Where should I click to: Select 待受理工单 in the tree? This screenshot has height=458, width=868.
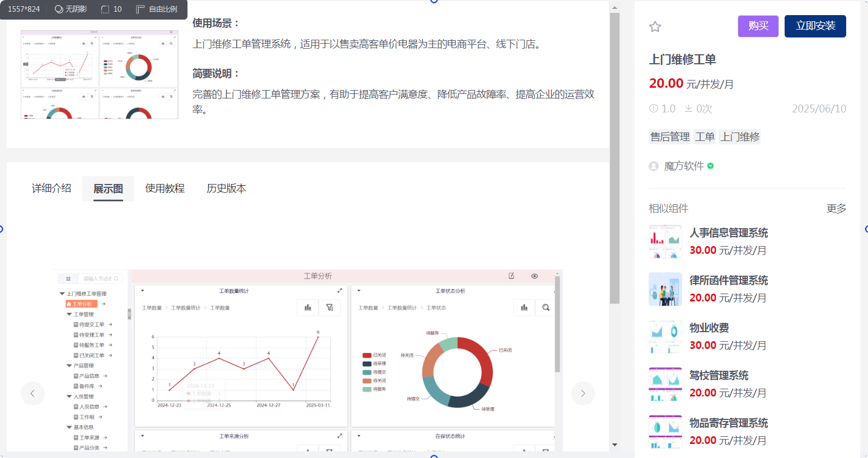click(x=91, y=334)
